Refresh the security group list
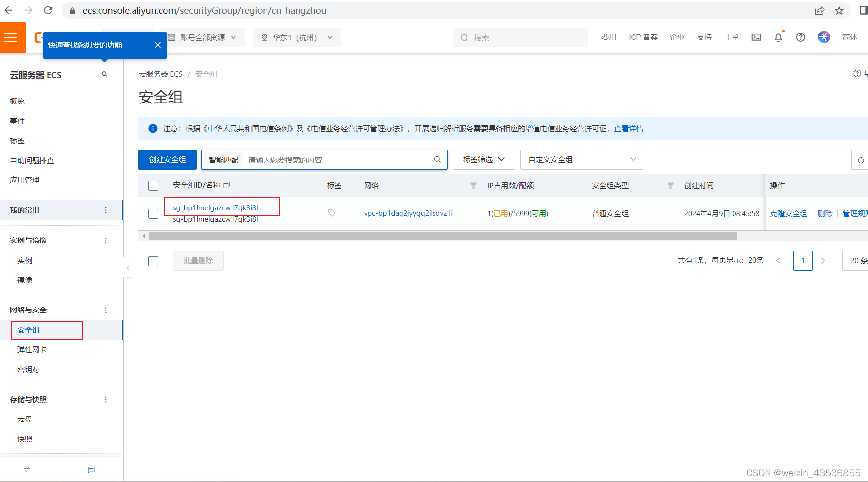The width and height of the screenshot is (868, 482). point(861,160)
